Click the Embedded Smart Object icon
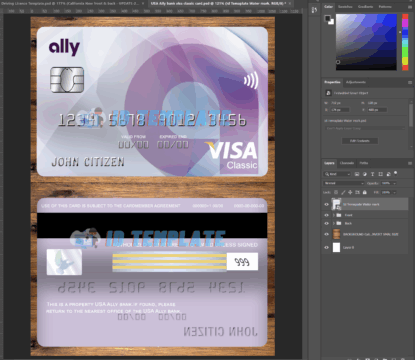The image size is (415, 360). pyautogui.click(x=328, y=93)
